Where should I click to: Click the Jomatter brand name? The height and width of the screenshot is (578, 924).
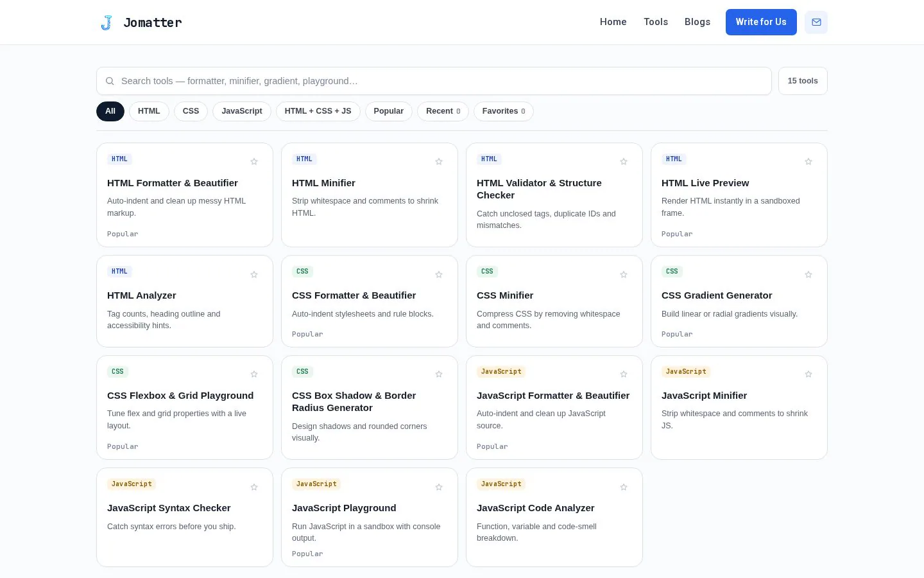click(153, 22)
